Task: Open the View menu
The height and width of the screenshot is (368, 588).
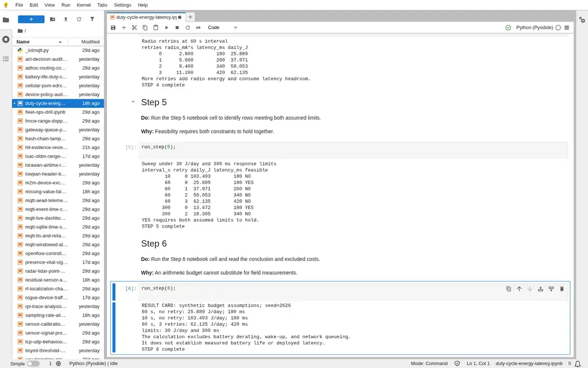Action: [49, 5]
